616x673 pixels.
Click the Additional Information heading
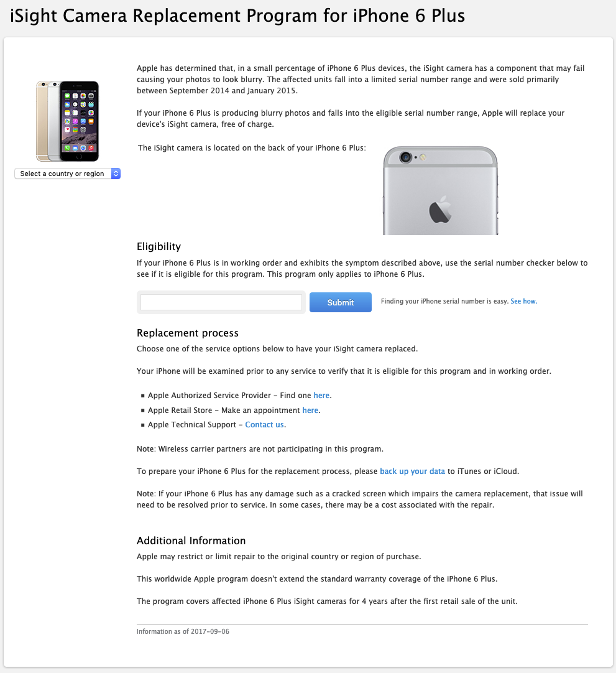pyautogui.click(x=191, y=541)
